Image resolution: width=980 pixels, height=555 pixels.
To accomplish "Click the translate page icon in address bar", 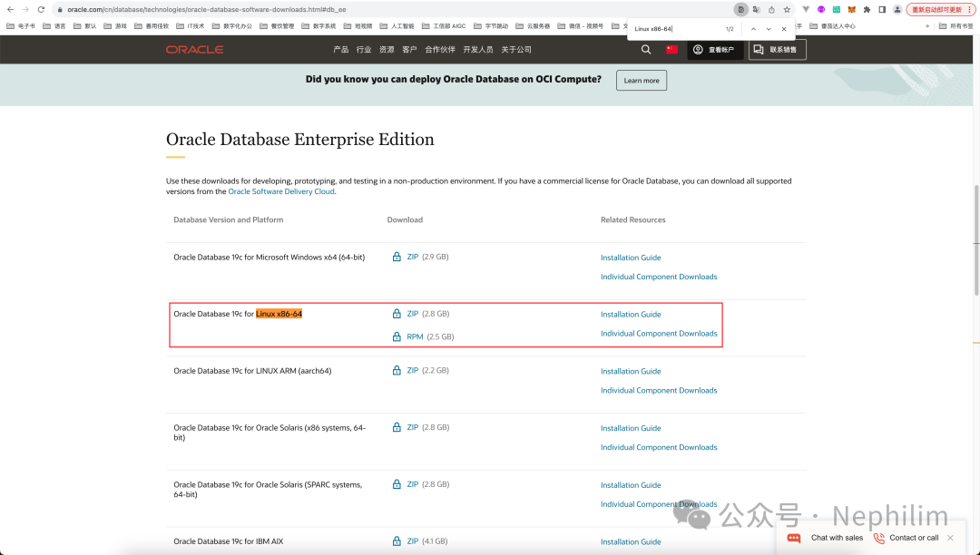I will 756,9.
